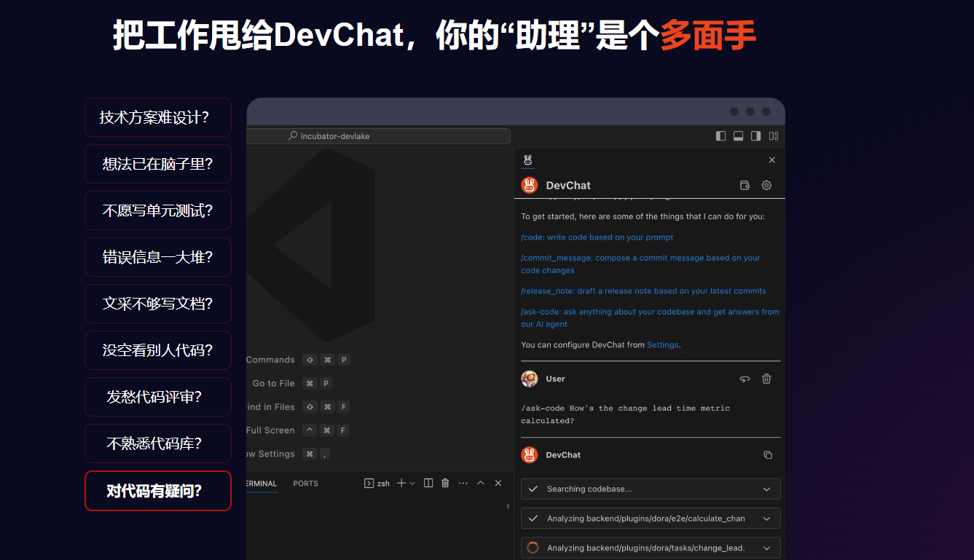This screenshot has height=560, width=974.
Task: Click the change_lead analysis progress spinner
Action: [533, 547]
